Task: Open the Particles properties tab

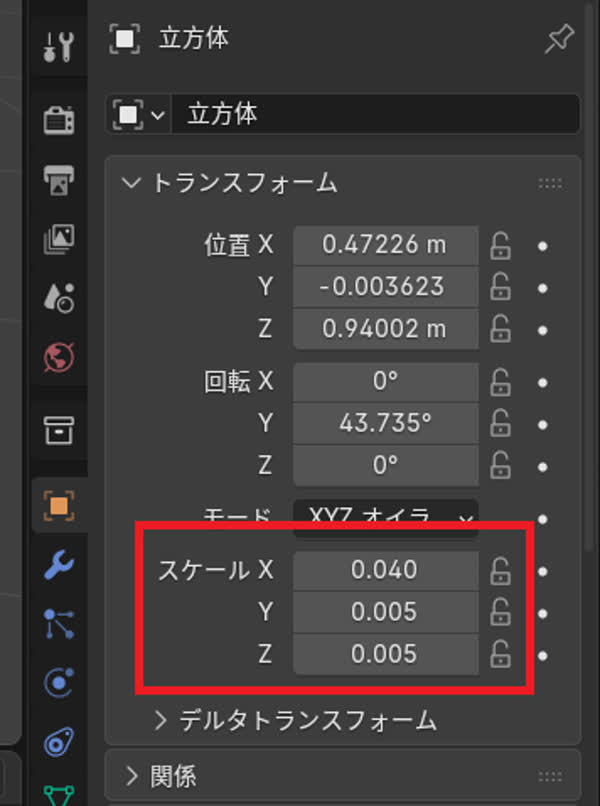Action: [x=59, y=623]
